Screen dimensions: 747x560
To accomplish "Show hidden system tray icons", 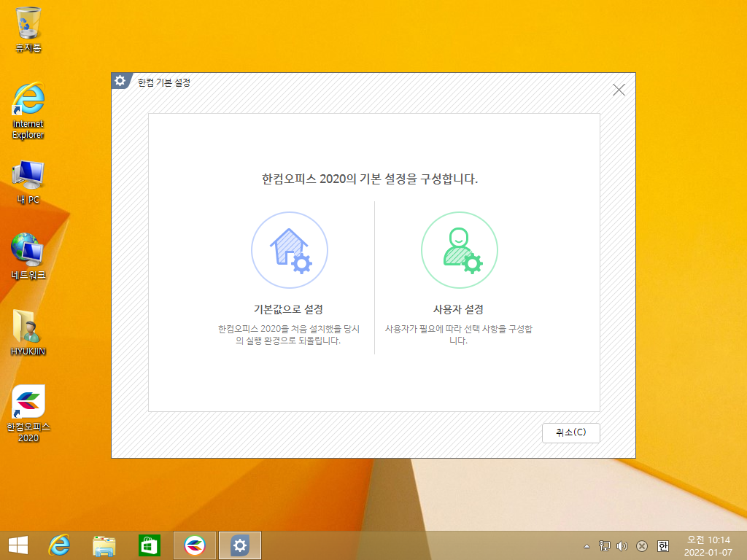I will (x=587, y=546).
